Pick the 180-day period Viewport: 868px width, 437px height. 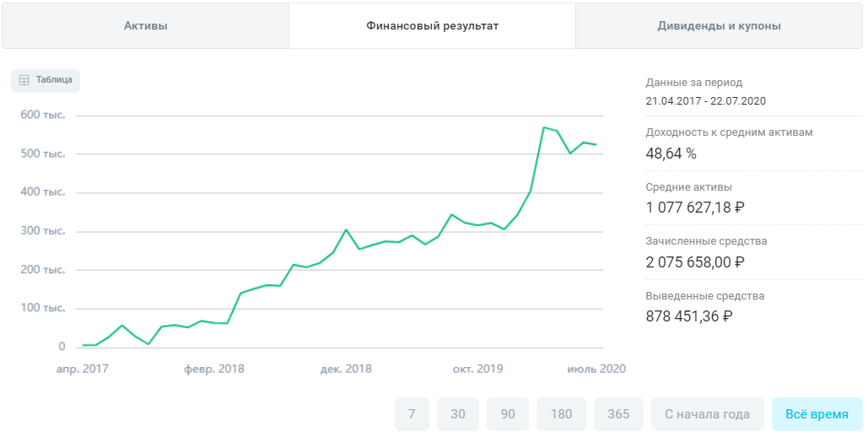562,414
